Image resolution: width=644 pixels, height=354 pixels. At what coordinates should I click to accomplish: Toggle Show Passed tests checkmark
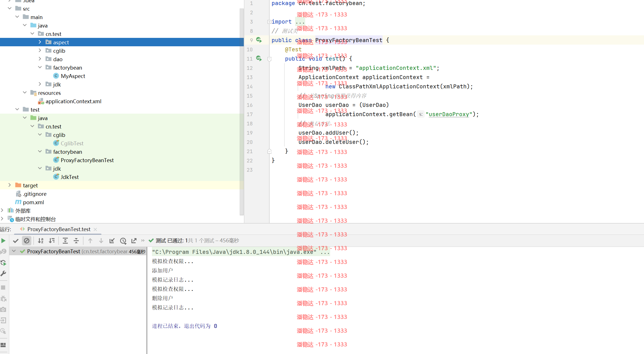click(16, 241)
